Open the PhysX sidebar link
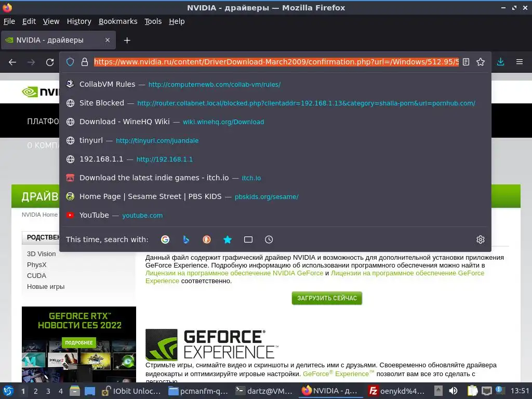The height and width of the screenshot is (399, 532). pos(37,264)
